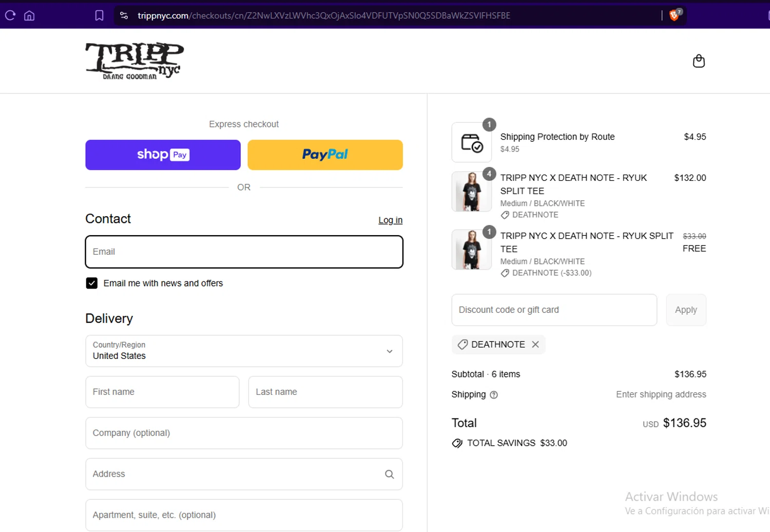Click the address search magnifier icon
Viewport: 770px width, 532px height.
(x=390, y=474)
